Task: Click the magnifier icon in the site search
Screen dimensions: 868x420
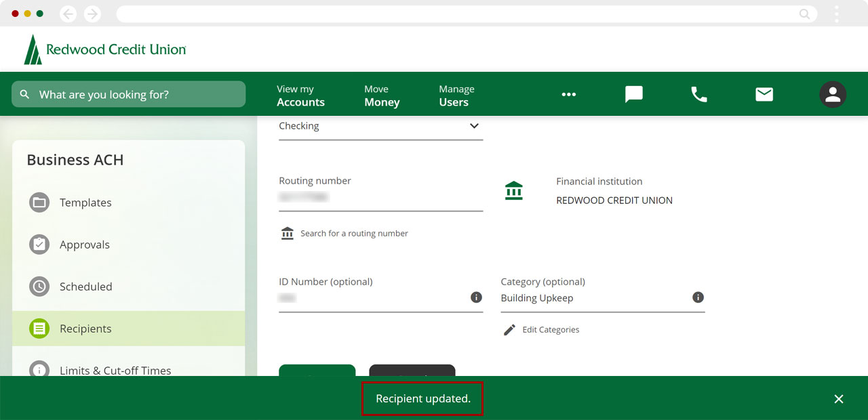Action: (x=25, y=94)
